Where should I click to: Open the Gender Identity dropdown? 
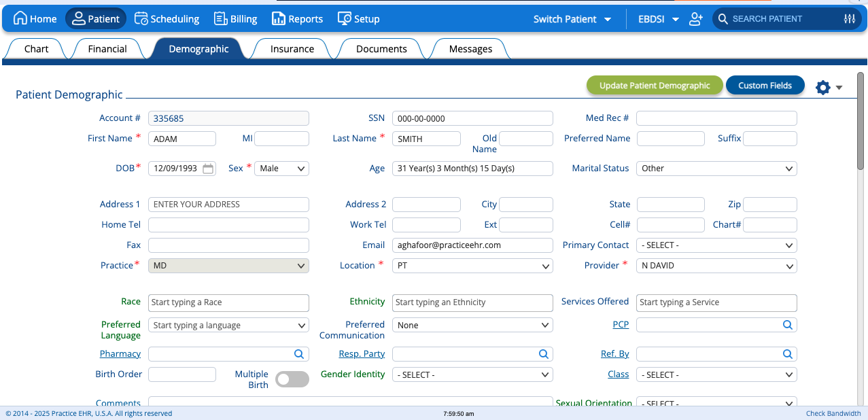[472, 374]
